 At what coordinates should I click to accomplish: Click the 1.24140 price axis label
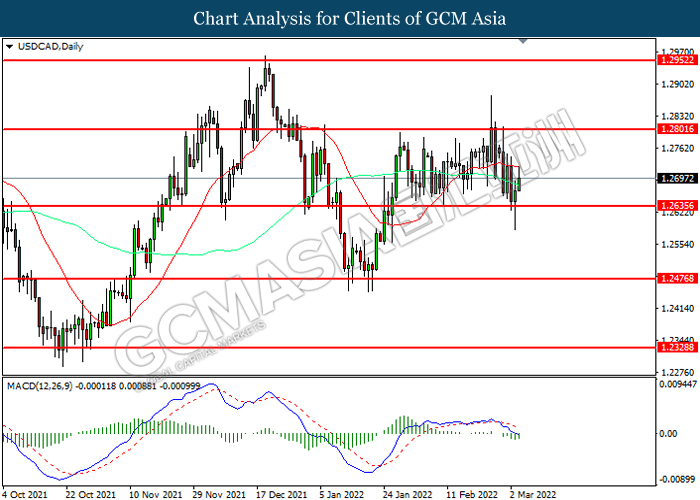[x=677, y=308]
